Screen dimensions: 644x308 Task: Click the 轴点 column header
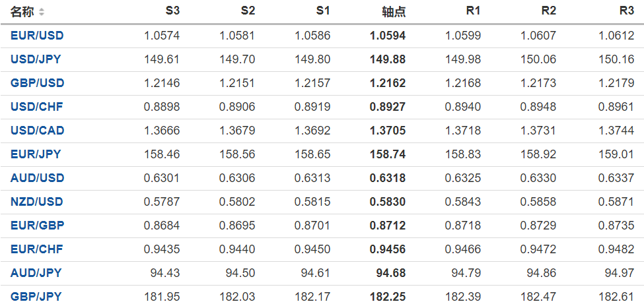coord(394,12)
